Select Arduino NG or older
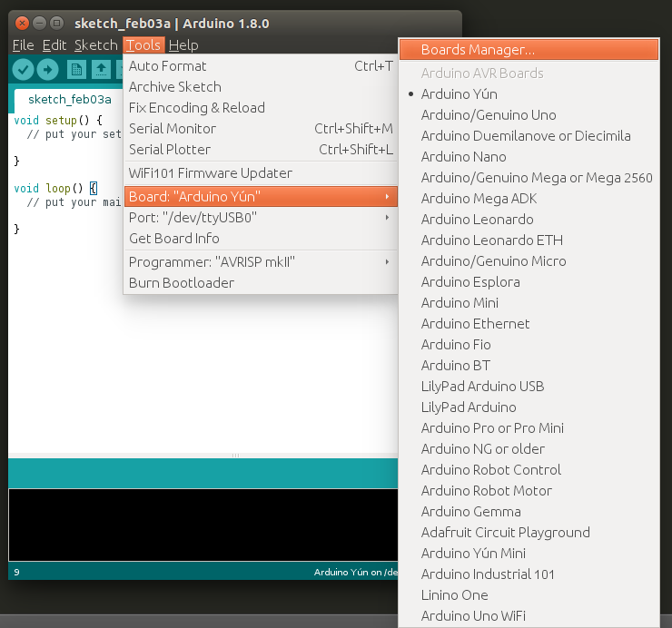The image size is (672, 628). tap(529, 449)
